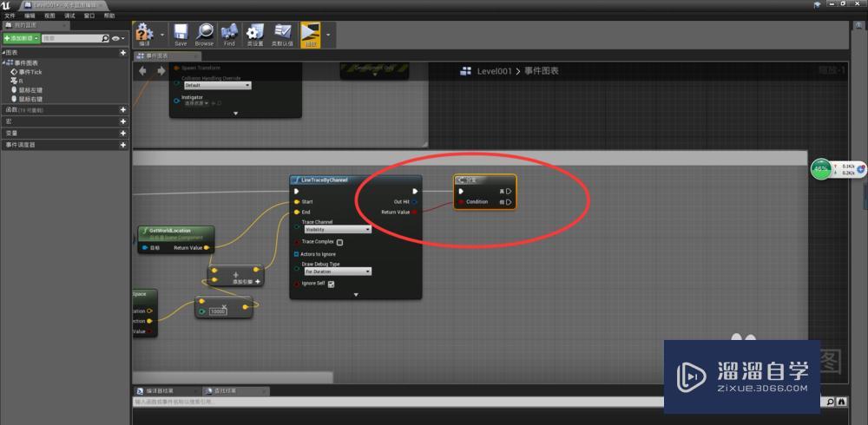
Task: Expand LineTraceByChannel advanced pins arrow
Action: [x=356, y=295]
